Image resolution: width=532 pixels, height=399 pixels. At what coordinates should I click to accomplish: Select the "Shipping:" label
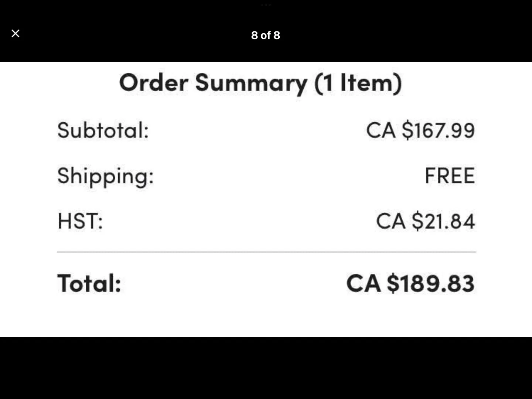coord(105,176)
